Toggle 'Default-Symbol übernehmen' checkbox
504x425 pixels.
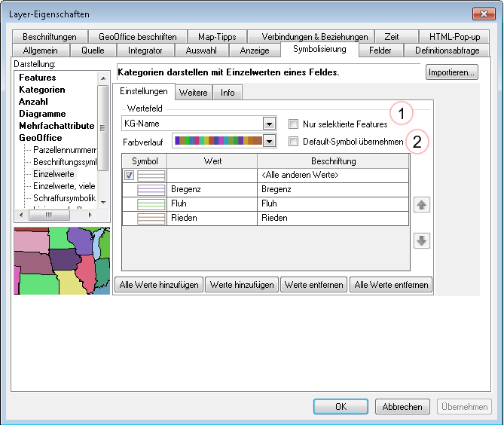[x=293, y=141]
